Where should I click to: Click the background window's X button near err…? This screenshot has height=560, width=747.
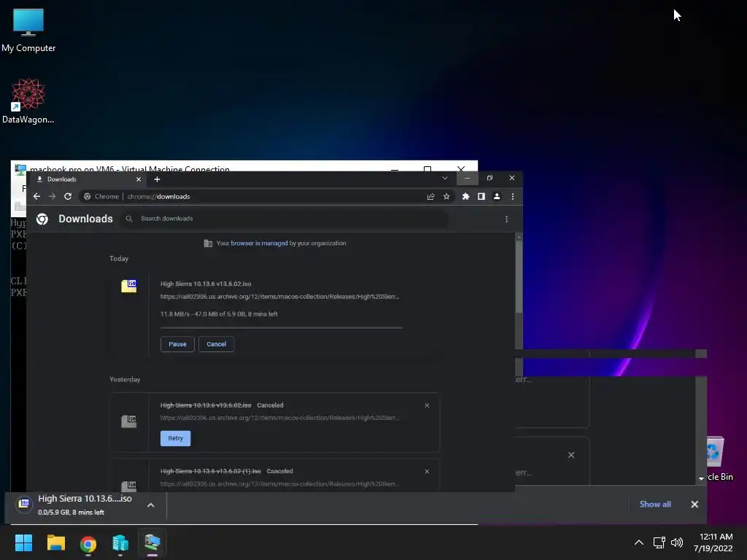click(x=571, y=455)
